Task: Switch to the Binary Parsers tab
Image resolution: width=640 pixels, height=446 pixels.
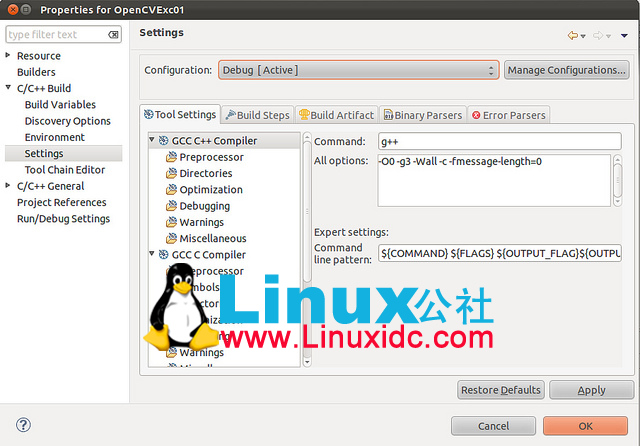Action: pyautogui.click(x=423, y=115)
